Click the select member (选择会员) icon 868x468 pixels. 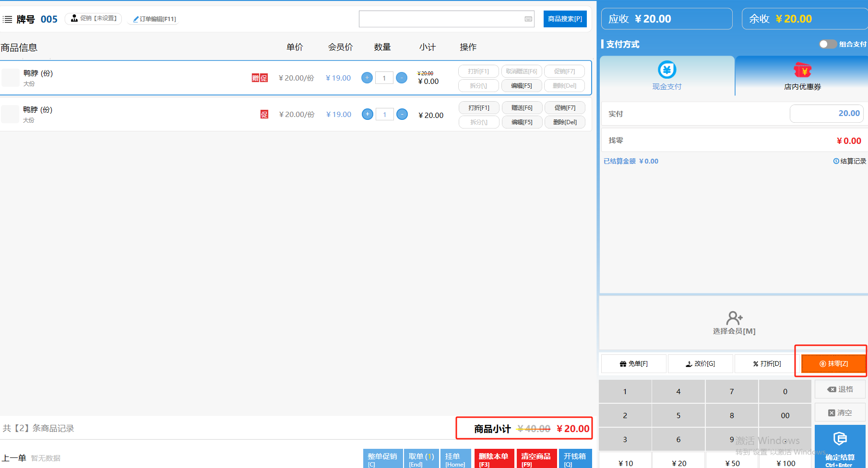(734, 318)
